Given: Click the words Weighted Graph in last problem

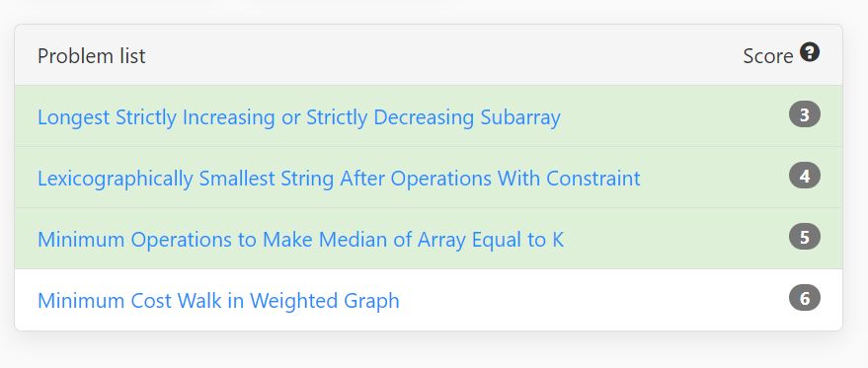Looking at the screenshot, I should (x=325, y=301).
